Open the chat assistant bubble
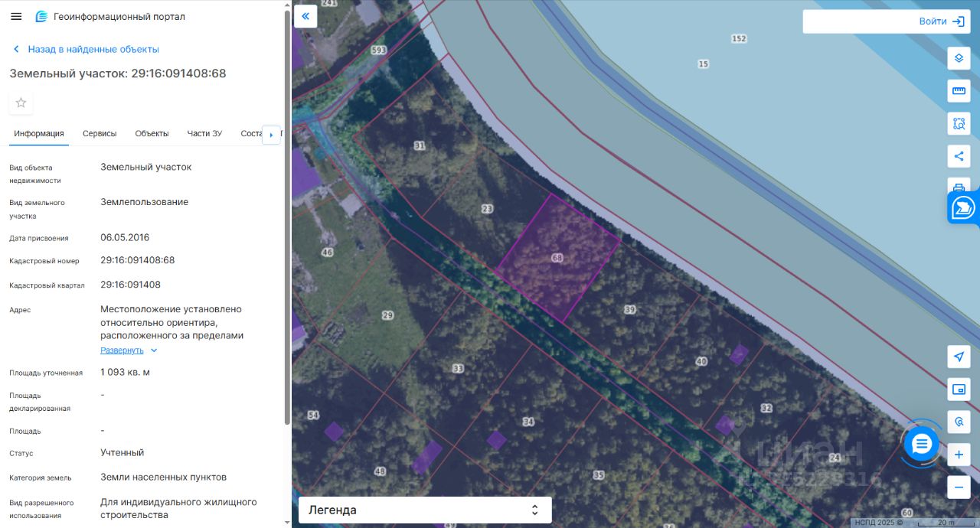 click(x=921, y=443)
